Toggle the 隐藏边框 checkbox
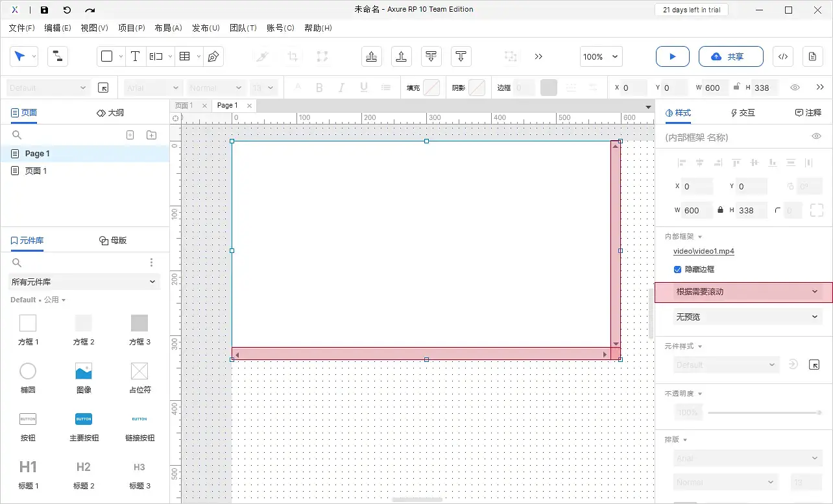The image size is (833, 504). (x=677, y=269)
